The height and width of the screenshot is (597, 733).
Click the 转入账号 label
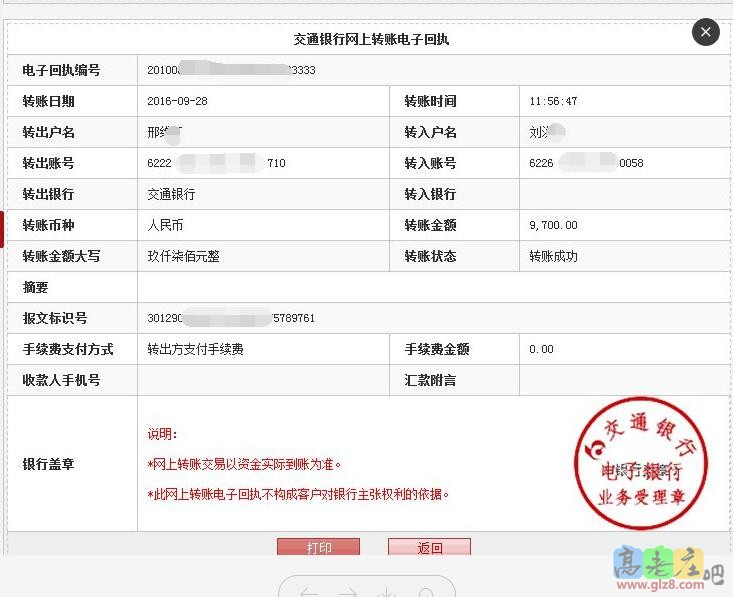(x=430, y=163)
